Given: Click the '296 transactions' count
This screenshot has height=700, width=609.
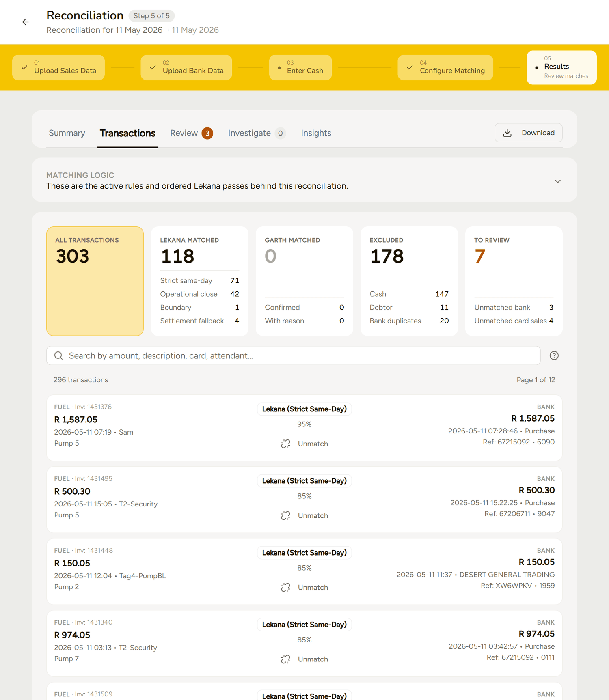Looking at the screenshot, I should [x=81, y=380].
